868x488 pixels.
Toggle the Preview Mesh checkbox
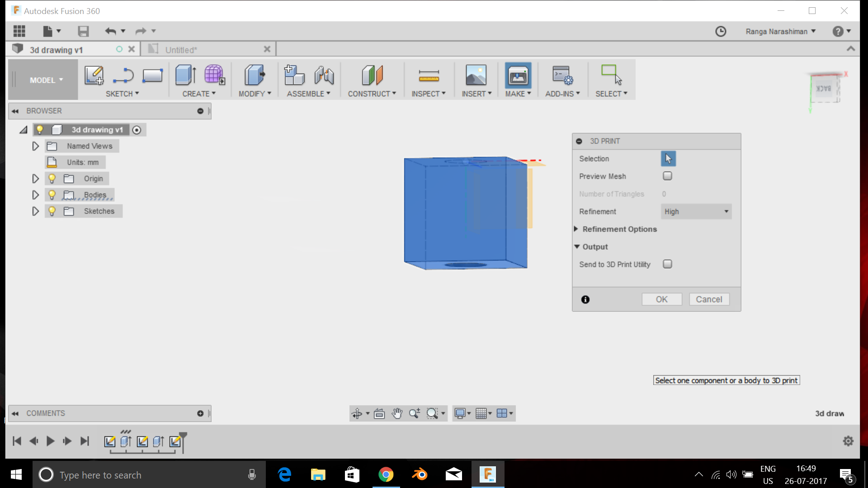(667, 176)
